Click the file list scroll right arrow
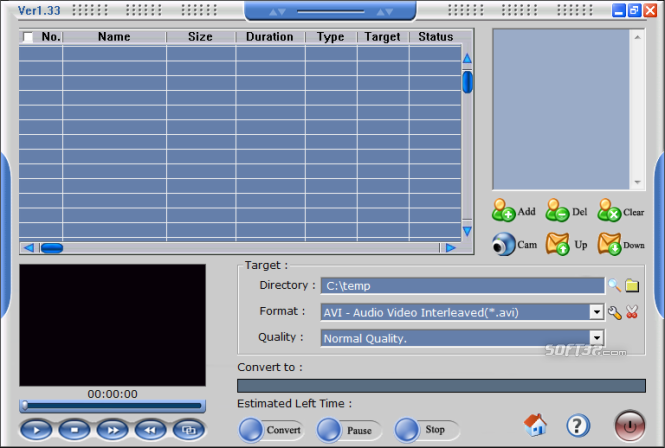Screen dimensions: 665x448 pos(450,248)
